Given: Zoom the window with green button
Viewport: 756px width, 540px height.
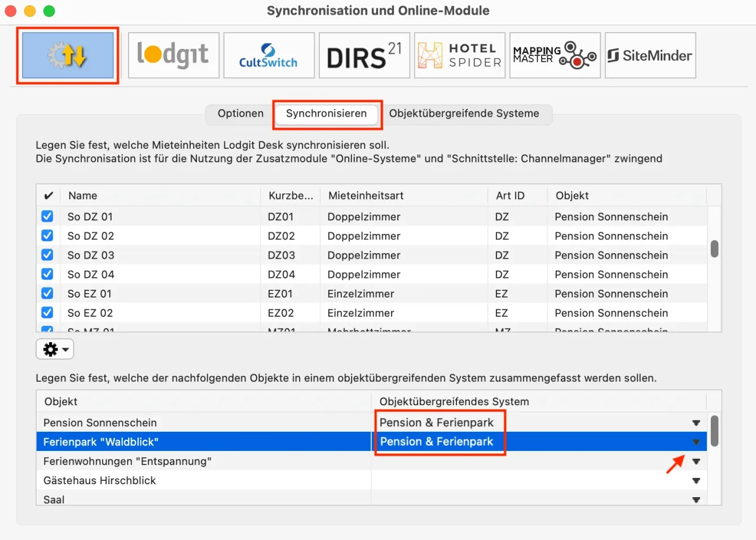Looking at the screenshot, I should (x=49, y=11).
